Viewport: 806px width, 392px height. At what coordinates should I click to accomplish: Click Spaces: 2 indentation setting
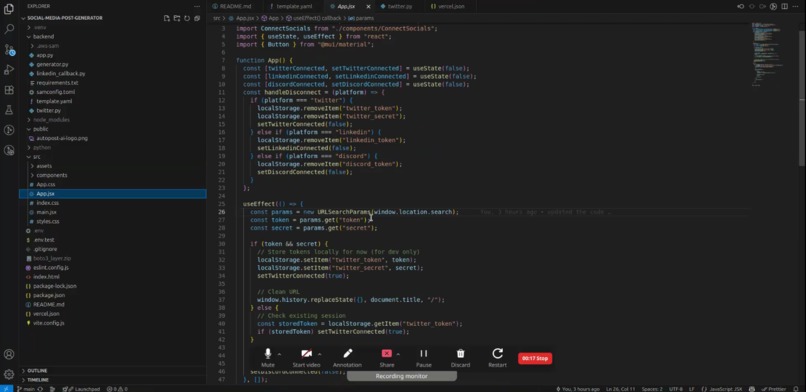(x=652, y=389)
